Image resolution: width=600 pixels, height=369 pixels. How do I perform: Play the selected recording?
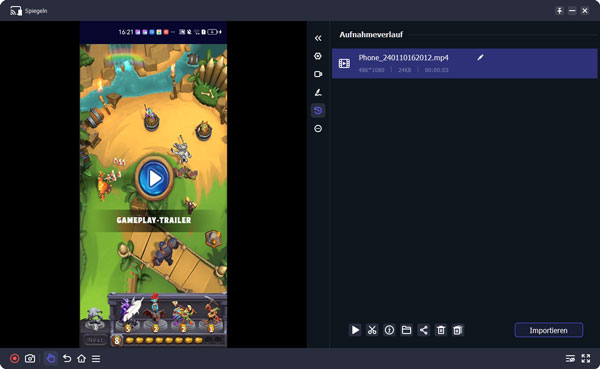[355, 330]
